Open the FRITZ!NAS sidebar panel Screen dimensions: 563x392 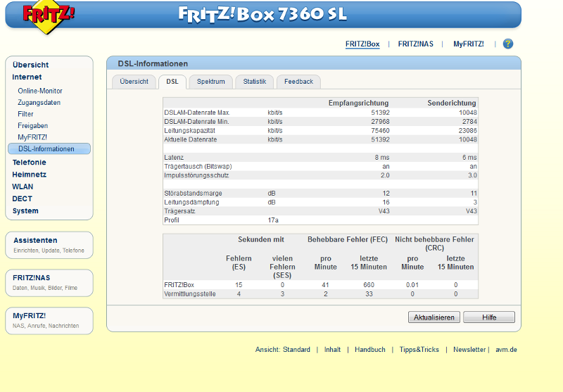(x=49, y=283)
